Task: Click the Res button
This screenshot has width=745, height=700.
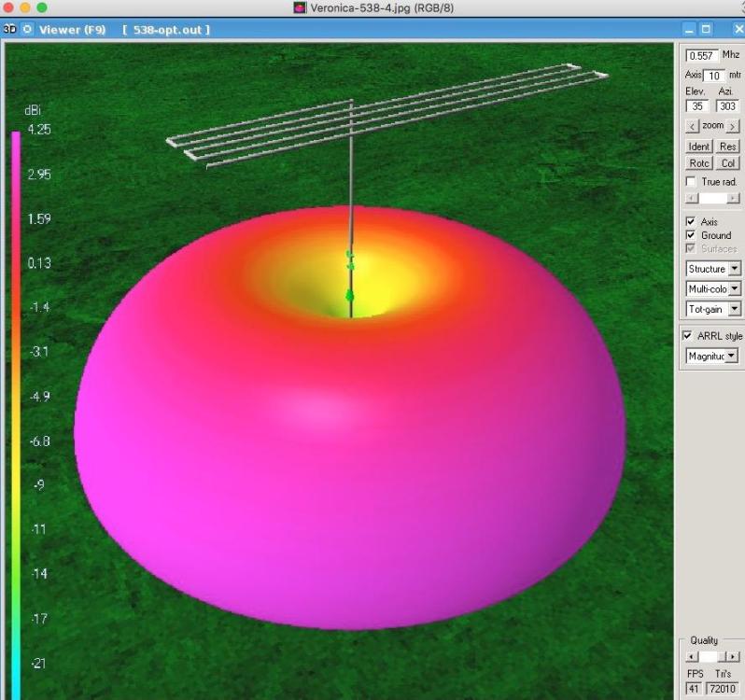Action: (x=728, y=147)
